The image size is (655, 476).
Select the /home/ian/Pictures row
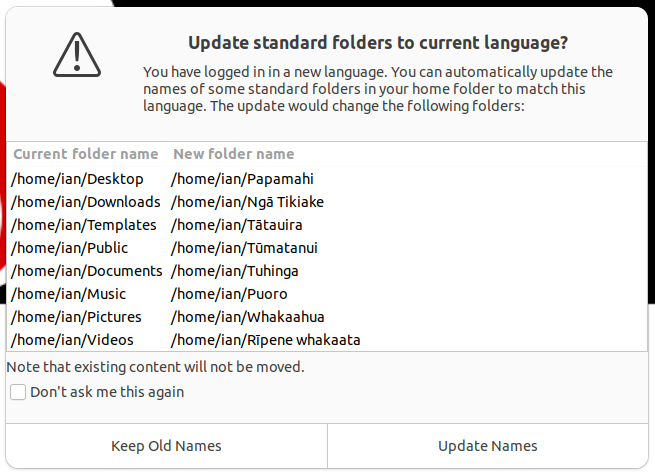point(76,317)
